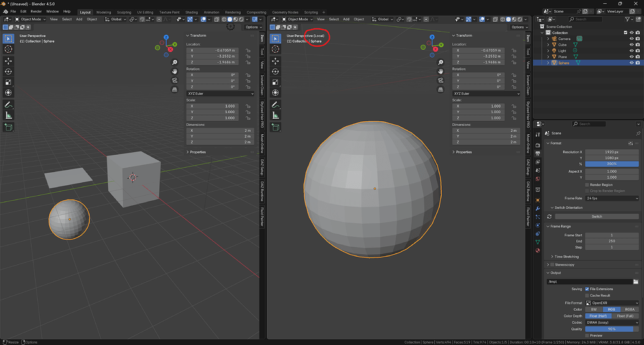This screenshot has width=644, height=345.
Task: Uncheck the Collection exclude checkbox
Action: pyautogui.click(x=625, y=33)
